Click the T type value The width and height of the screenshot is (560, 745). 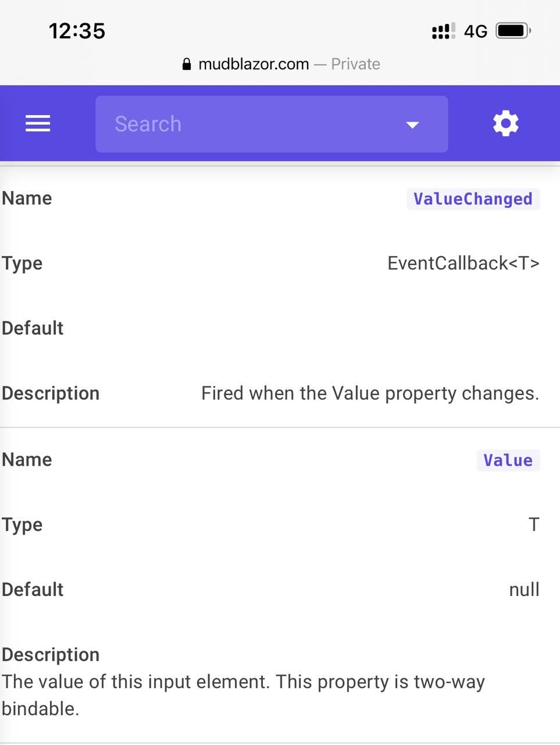[534, 524]
